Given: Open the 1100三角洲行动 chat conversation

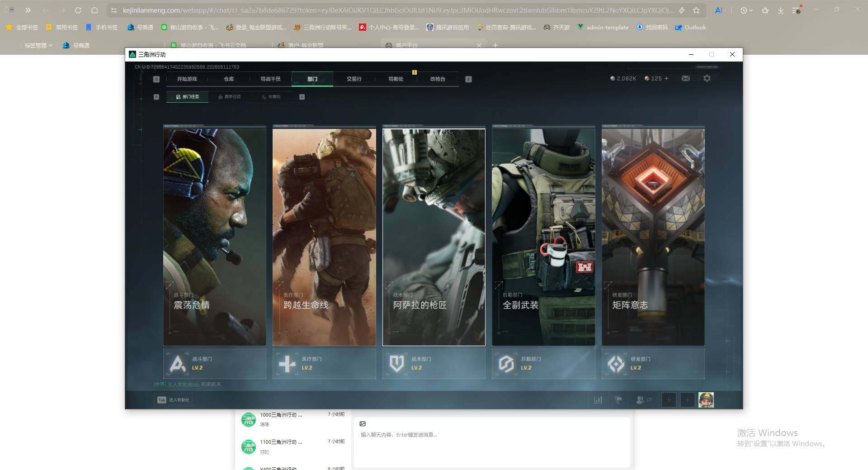Looking at the screenshot, I should point(293,446).
